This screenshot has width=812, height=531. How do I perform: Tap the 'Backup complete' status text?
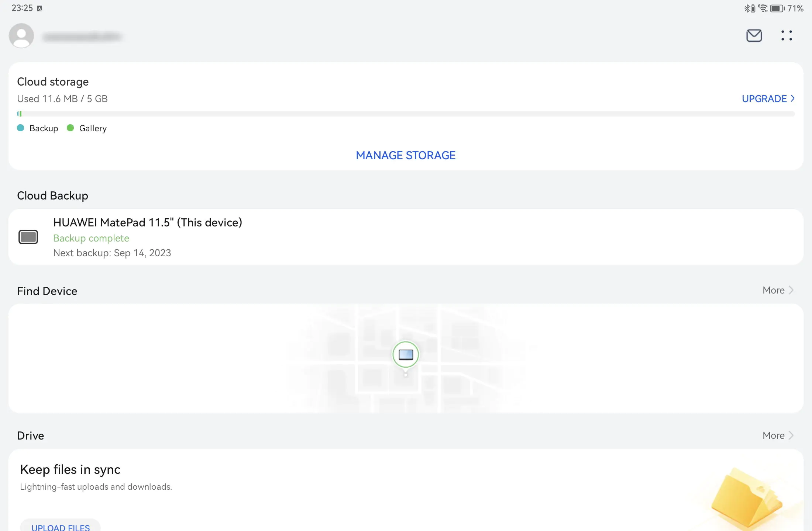pyautogui.click(x=91, y=238)
